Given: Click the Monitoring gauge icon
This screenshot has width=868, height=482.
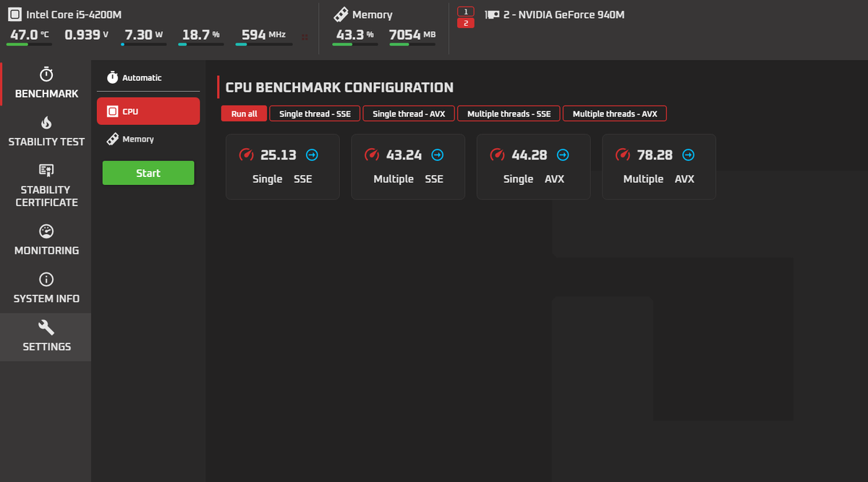Looking at the screenshot, I should 46,231.
